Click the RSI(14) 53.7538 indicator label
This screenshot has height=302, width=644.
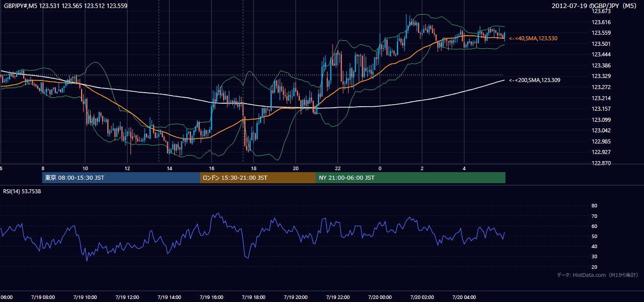click(x=22, y=191)
